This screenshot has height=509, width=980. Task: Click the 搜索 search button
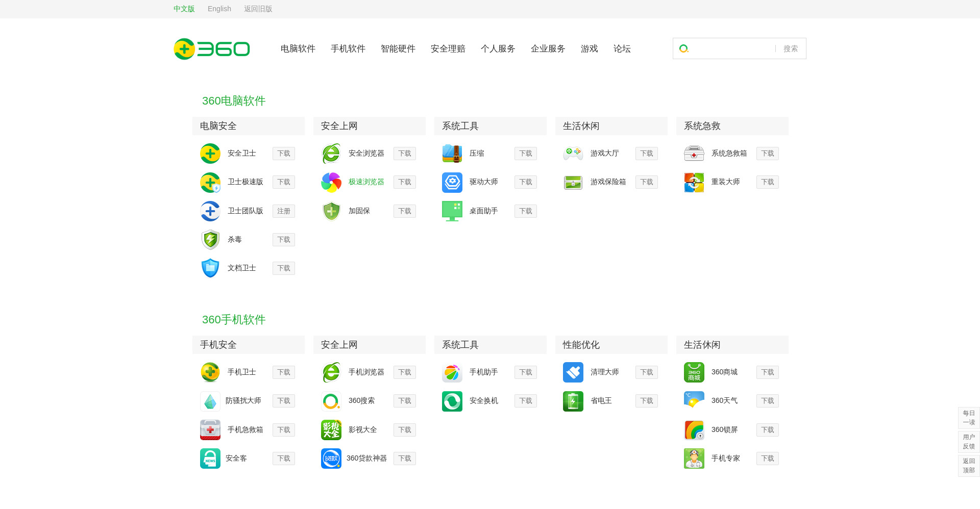click(791, 48)
